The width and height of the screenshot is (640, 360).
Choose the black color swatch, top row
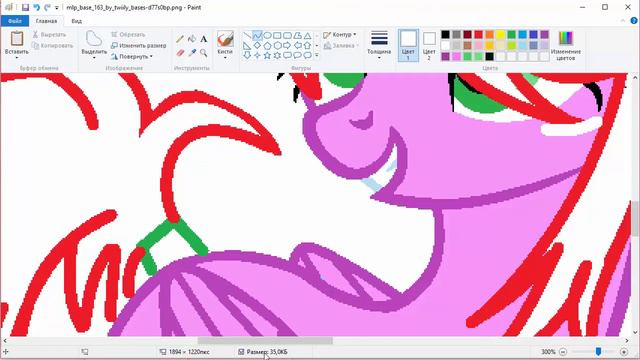445,35
